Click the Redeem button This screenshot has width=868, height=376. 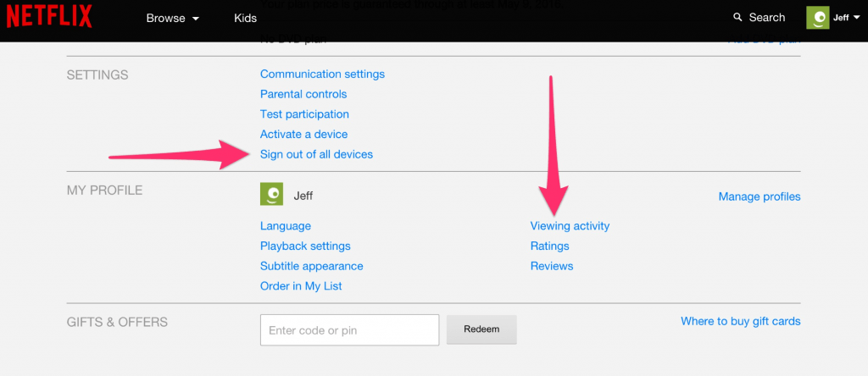click(481, 329)
